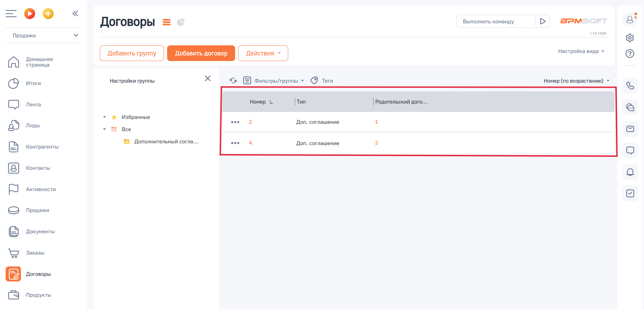This screenshot has height=309, width=644.
Task: Collapse the Избранные folder tree node
Action: pos(104,117)
